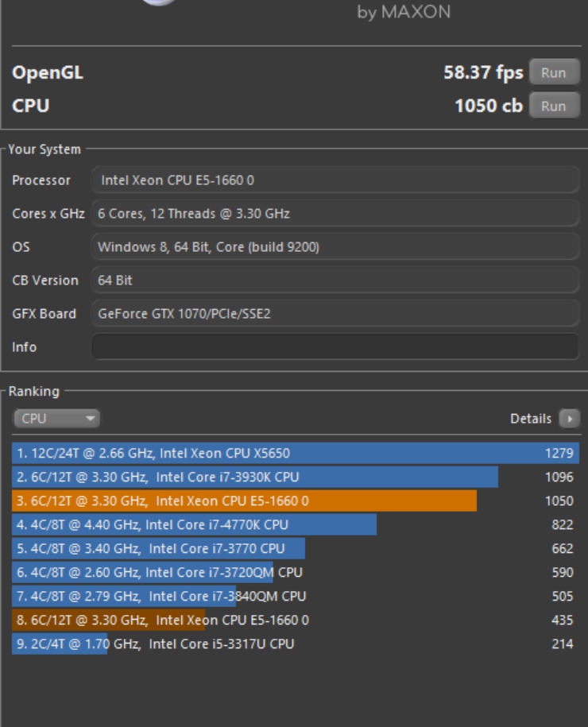Click into the empty Info field
Image resolution: width=588 pixels, height=727 pixels.
tap(335, 347)
